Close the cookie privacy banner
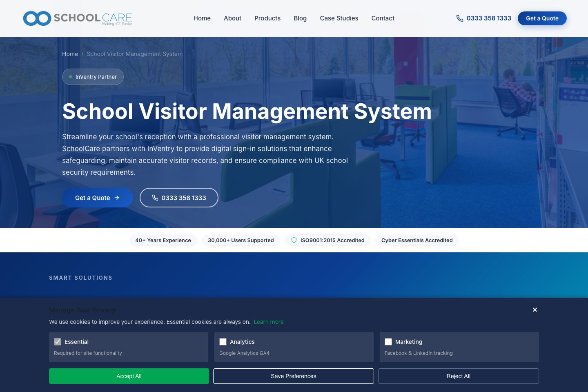The height and width of the screenshot is (392, 588). (535, 310)
